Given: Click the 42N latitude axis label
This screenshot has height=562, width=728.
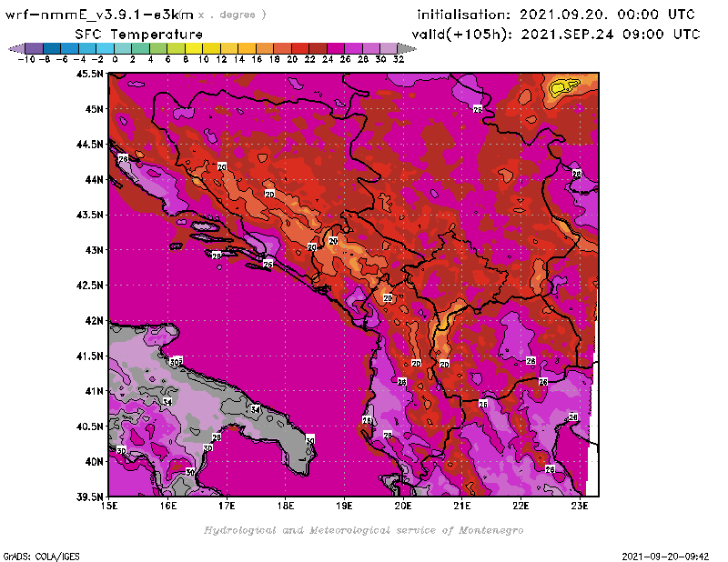Looking at the screenshot, I should [94, 320].
